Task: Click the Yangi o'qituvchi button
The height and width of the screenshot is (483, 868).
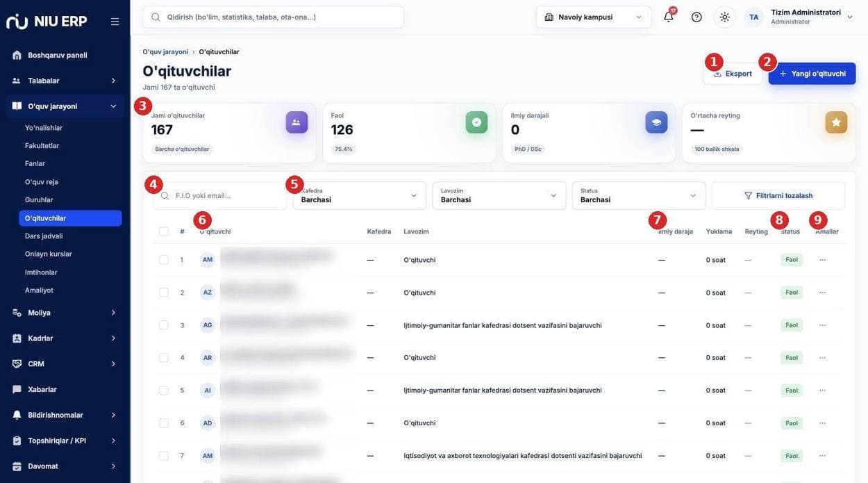Action: click(812, 74)
